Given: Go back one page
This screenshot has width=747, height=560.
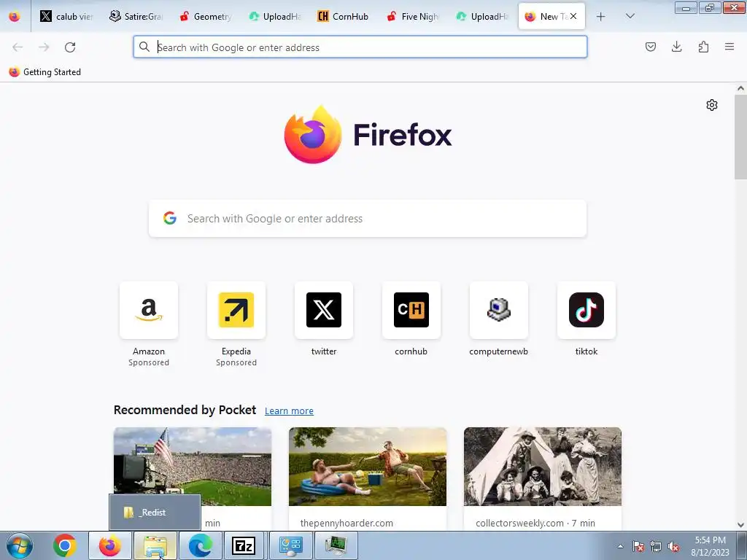Looking at the screenshot, I should pos(18,47).
